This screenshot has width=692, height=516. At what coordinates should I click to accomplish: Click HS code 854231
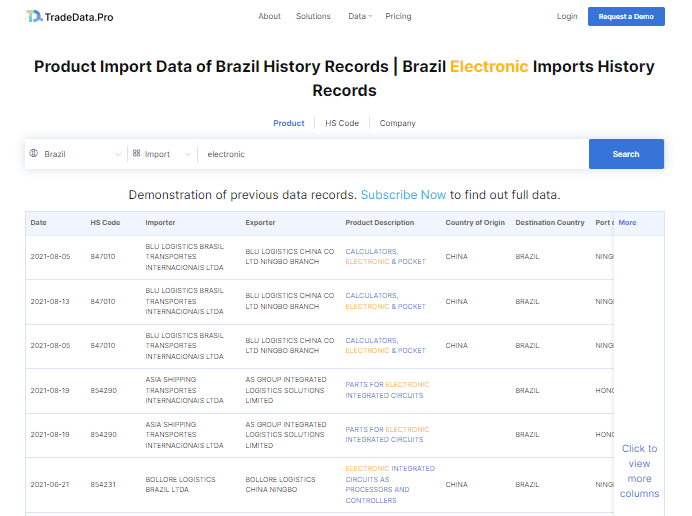[103, 485]
